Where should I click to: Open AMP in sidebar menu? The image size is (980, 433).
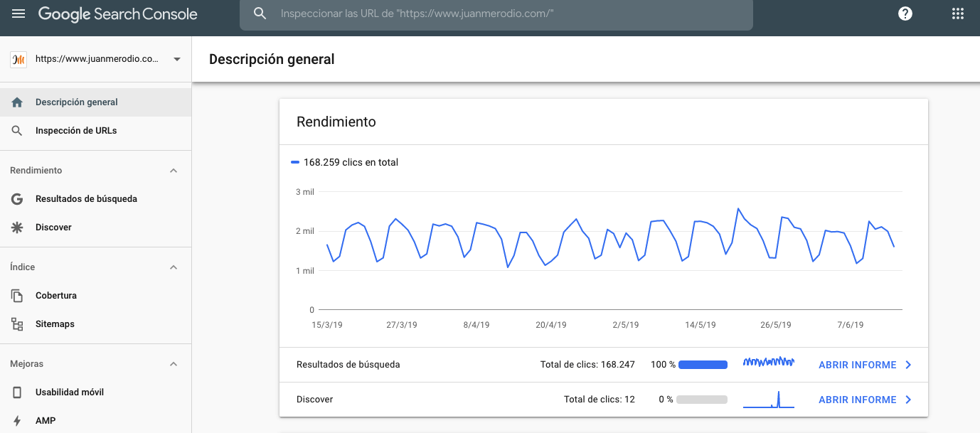point(95,421)
